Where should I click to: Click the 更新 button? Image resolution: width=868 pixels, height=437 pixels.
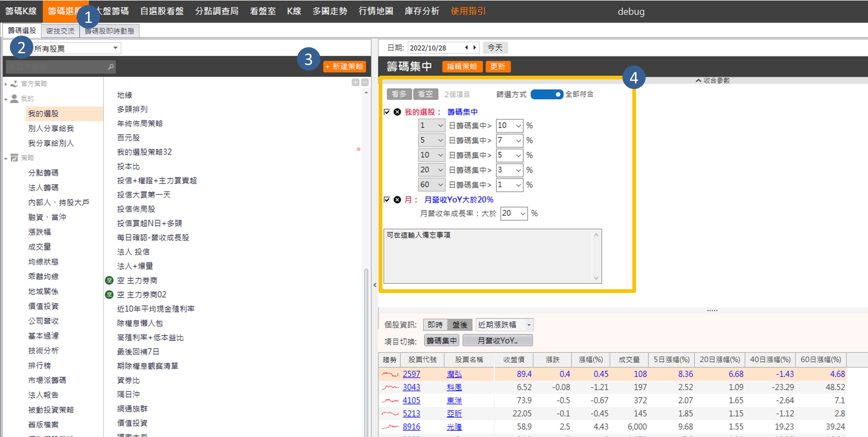pyautogui.click(x=498, y=66)
